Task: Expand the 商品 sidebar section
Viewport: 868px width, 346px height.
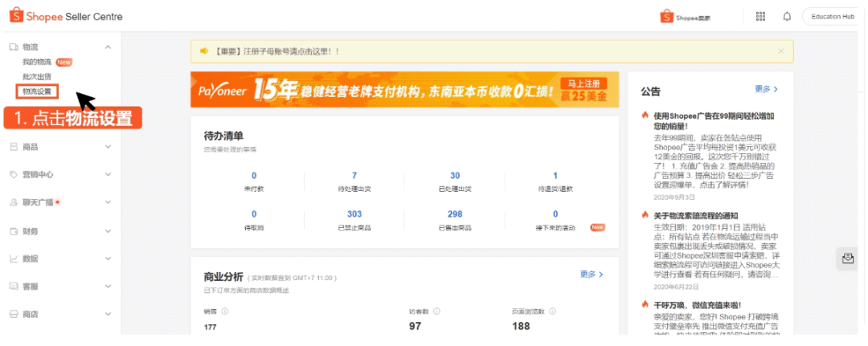Action: [x=108, y=147]
